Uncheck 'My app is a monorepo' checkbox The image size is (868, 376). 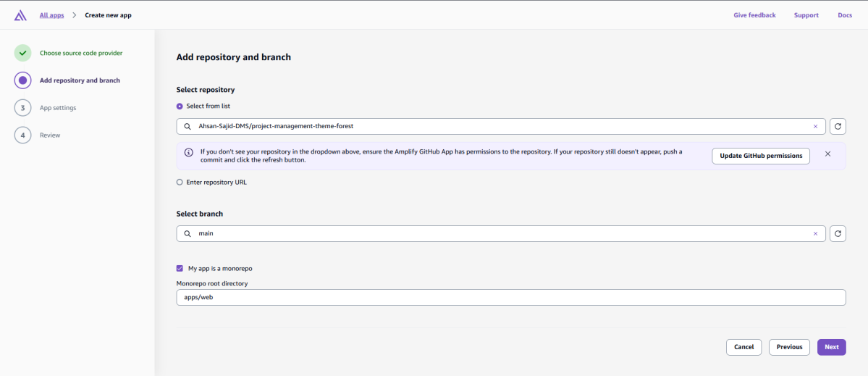(180, 269)
